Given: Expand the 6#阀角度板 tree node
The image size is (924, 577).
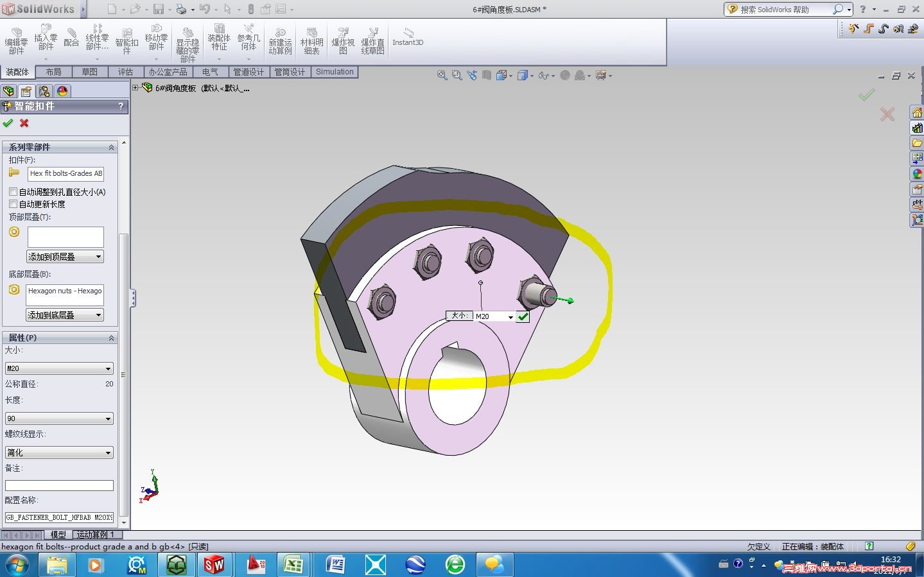Looking at the screenshot, I should (x=135, y=88).
